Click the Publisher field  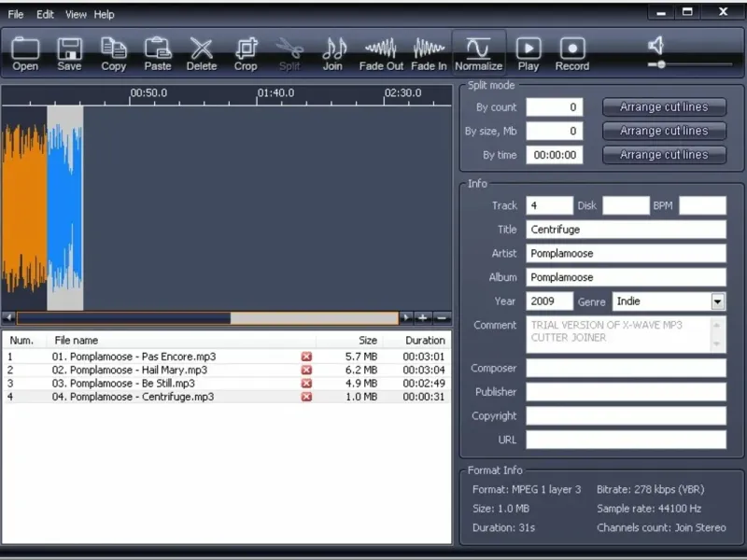(x=626, y=392)
